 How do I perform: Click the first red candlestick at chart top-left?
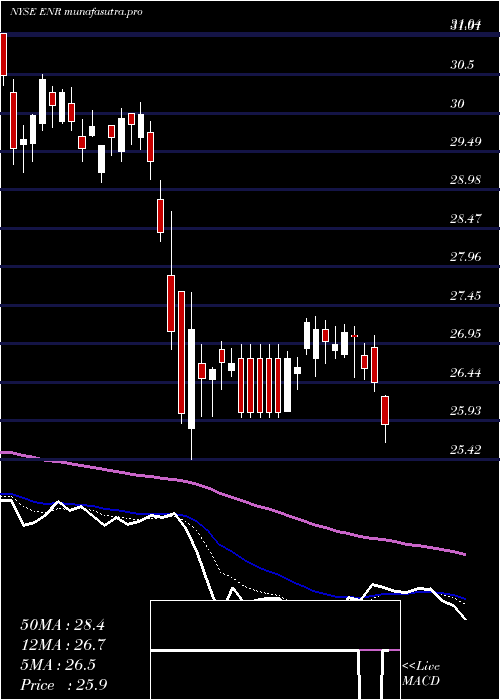tap(4, 54)
